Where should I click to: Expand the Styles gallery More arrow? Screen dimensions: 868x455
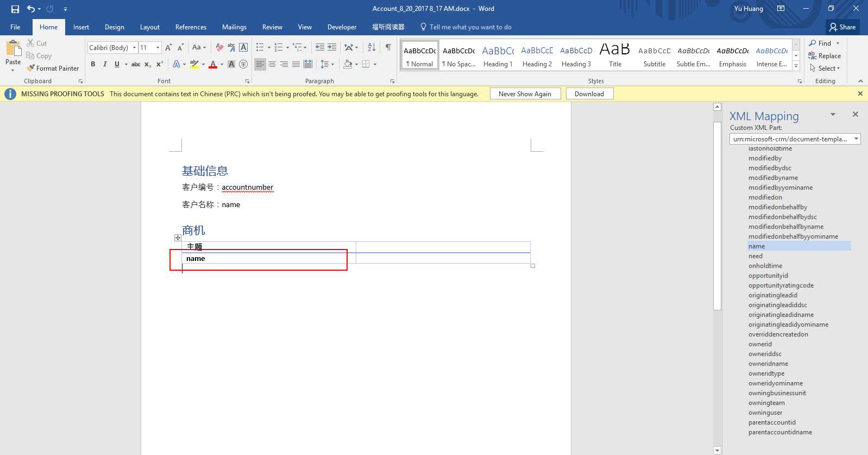(796, 66)
